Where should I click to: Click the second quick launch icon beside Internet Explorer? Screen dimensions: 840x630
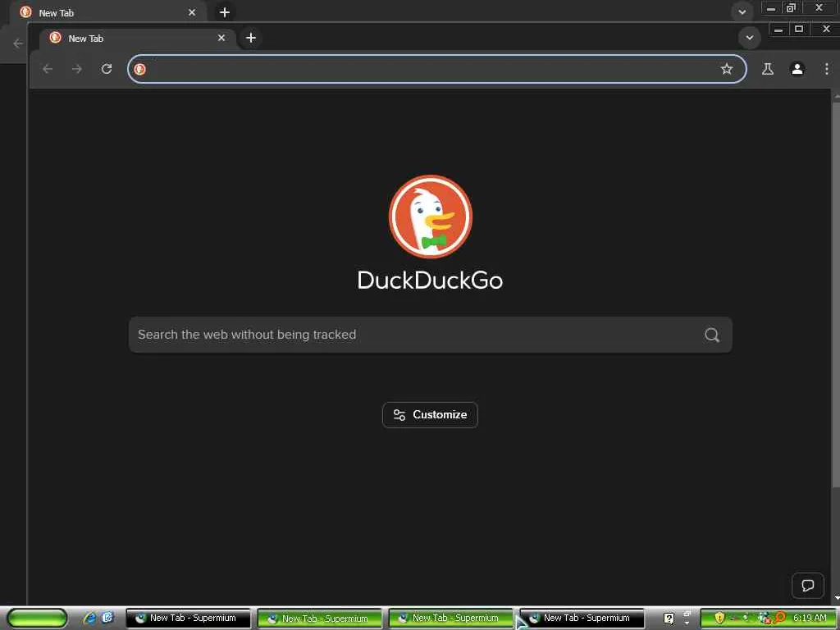pyautogui.click(x=107, y=618)
